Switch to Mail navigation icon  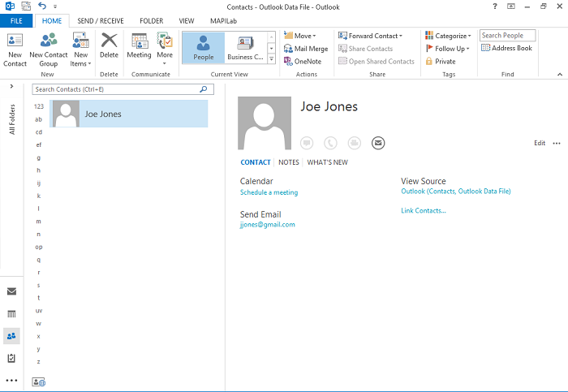11,291
